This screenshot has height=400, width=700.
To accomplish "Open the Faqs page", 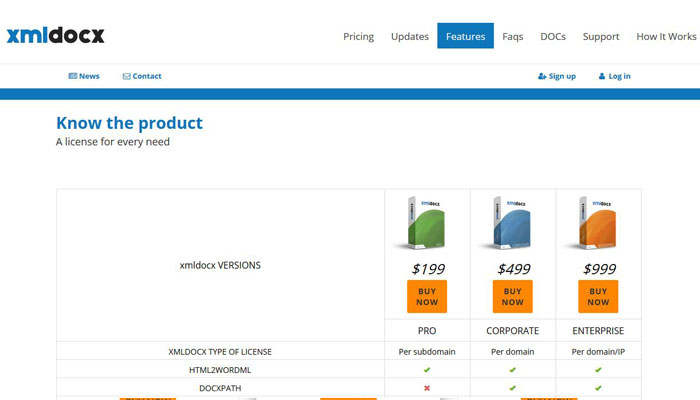I will coord(512,37).
